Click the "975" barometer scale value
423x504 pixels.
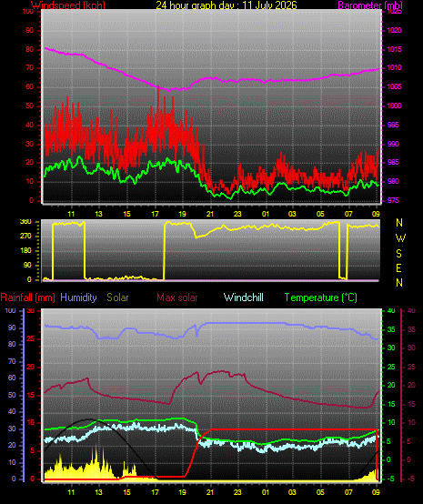(x=393, y=200)
